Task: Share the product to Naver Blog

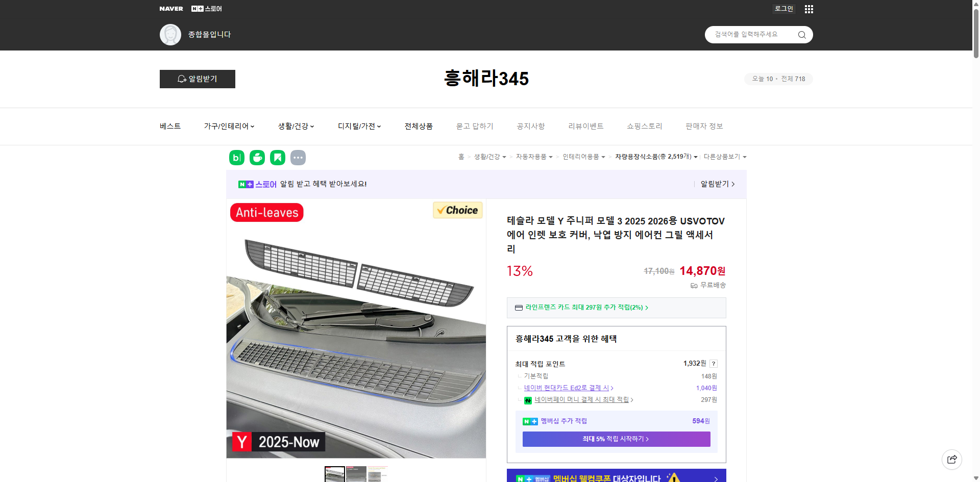Action: coord(236,158)
